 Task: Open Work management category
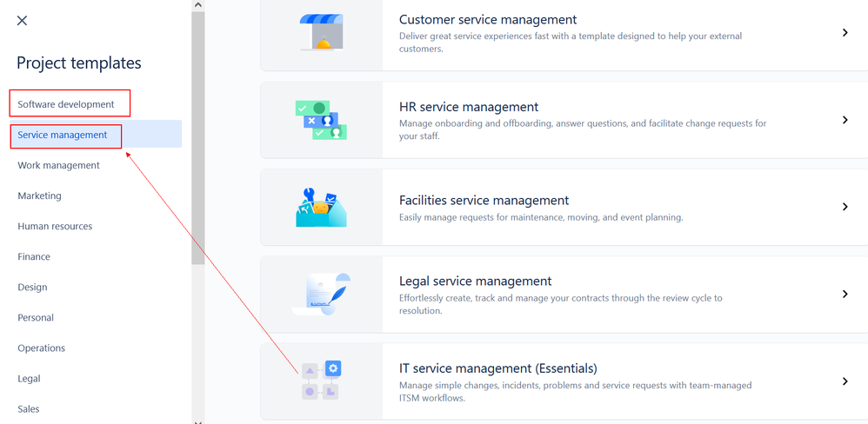(58, 165)
